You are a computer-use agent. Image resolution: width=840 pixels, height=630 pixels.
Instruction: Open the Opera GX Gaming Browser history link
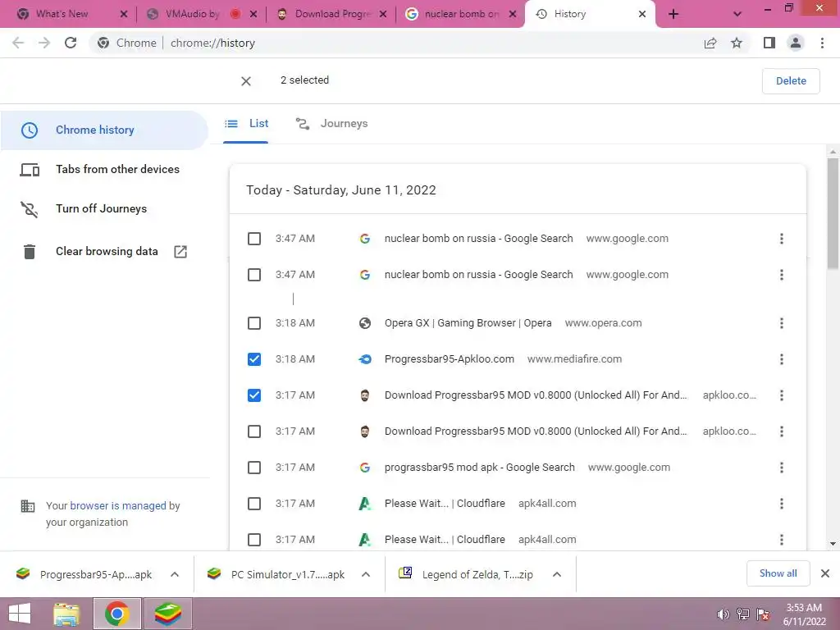[468, 323]
